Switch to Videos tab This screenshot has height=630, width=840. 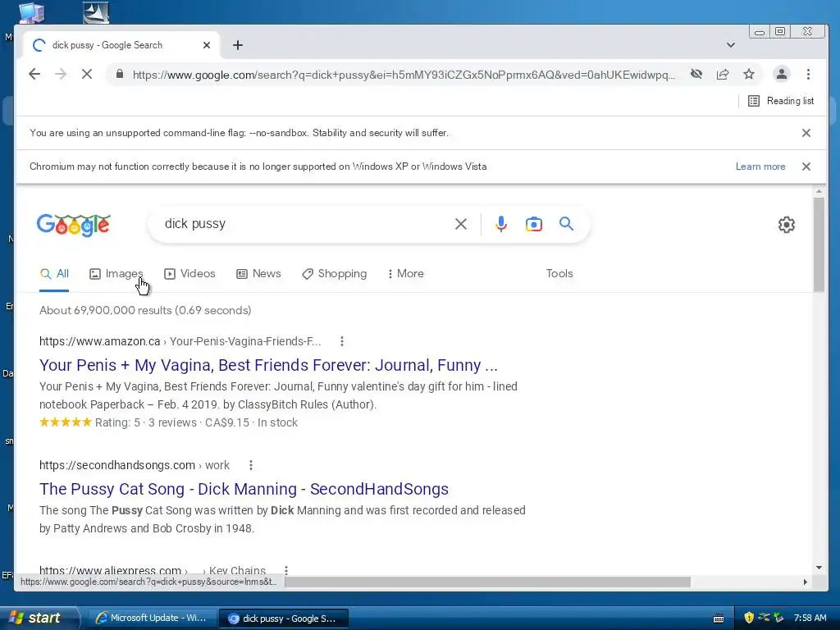coord(189,274)
